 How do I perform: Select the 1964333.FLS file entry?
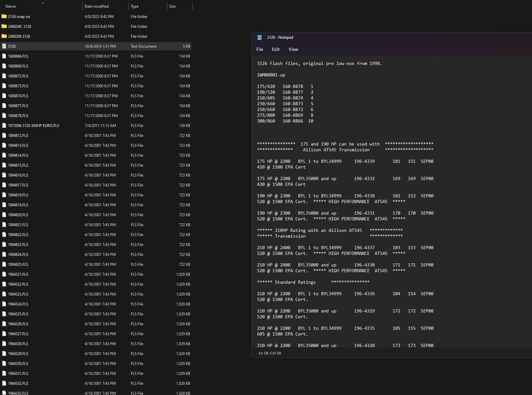(x=18, y=393)
